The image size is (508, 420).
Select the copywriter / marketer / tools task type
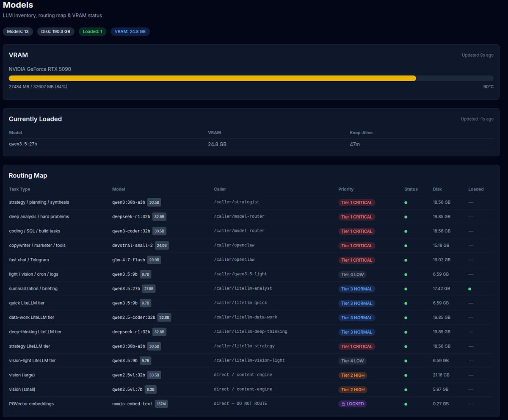click(37, 246)
